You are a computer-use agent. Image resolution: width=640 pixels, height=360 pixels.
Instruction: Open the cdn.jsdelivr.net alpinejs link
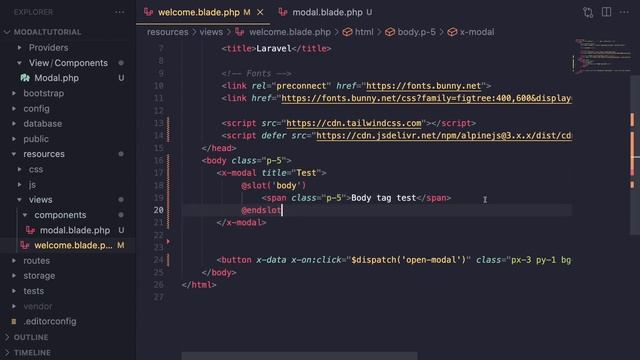[x=444, y=136]
